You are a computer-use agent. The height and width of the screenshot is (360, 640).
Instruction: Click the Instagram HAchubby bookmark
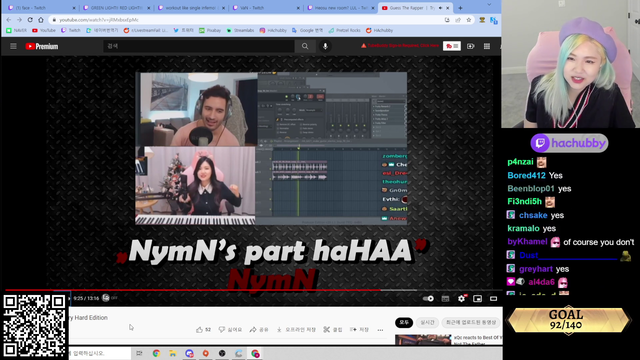tap(273, 30)
